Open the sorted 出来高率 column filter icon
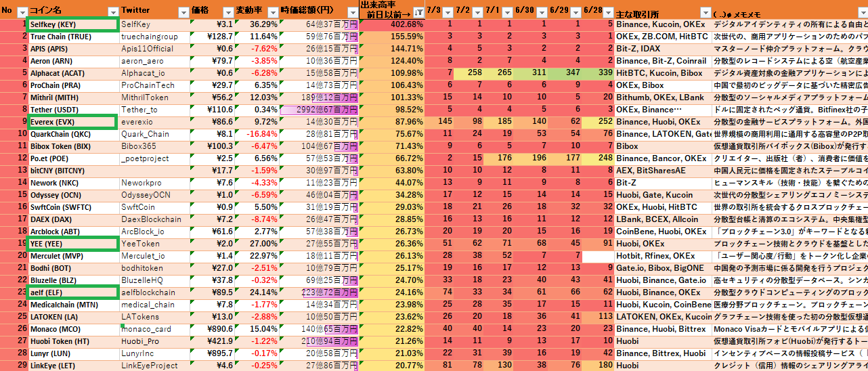This screenshot has height=371, width=868. click(418, 12)
